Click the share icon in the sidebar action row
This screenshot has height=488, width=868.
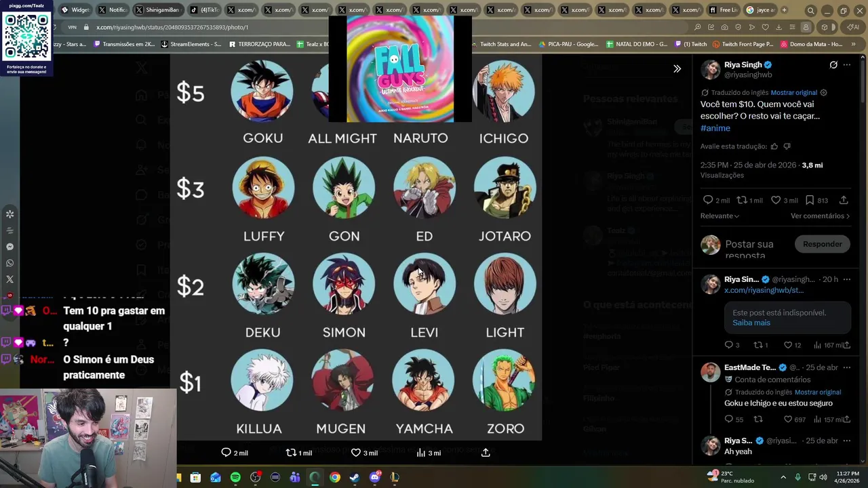(844, 200)
